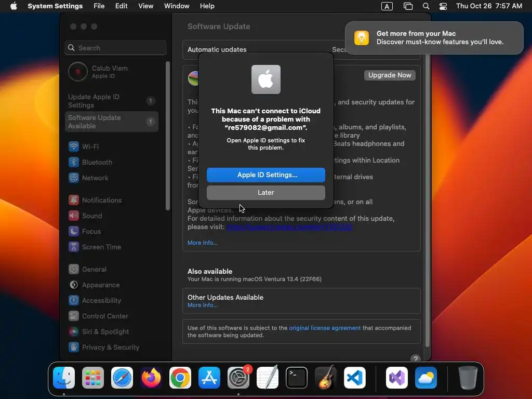Open the Privacy & Security settings icon

click(x=74, y=348)
